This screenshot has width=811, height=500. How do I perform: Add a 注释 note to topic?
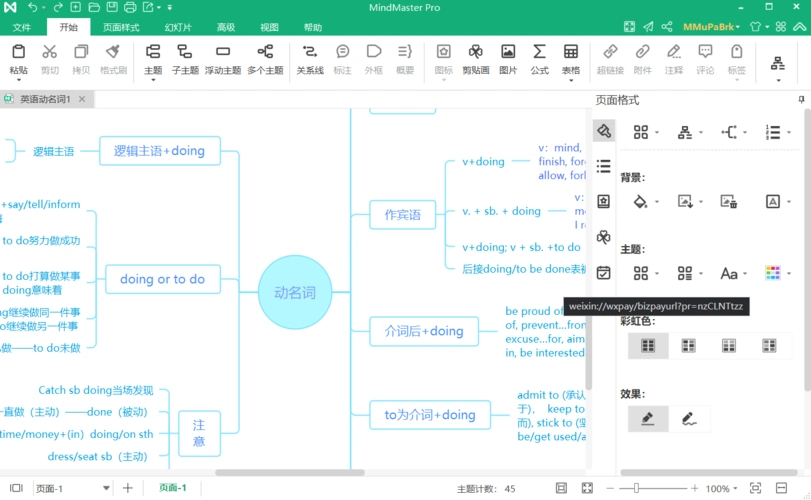[674, 52]
